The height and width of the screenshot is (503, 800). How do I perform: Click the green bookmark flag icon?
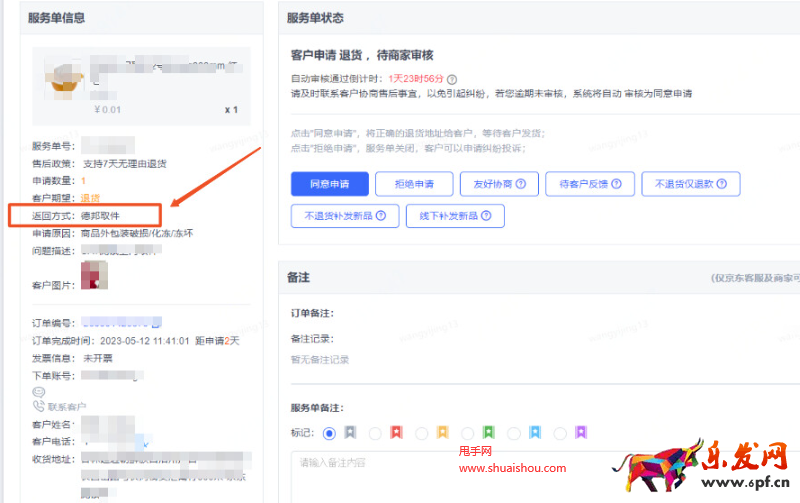(x=489, y=433)
